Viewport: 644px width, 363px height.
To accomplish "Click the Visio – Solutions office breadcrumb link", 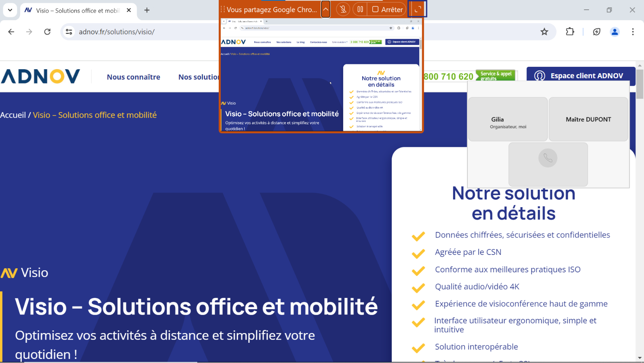I will pos(95,115).
